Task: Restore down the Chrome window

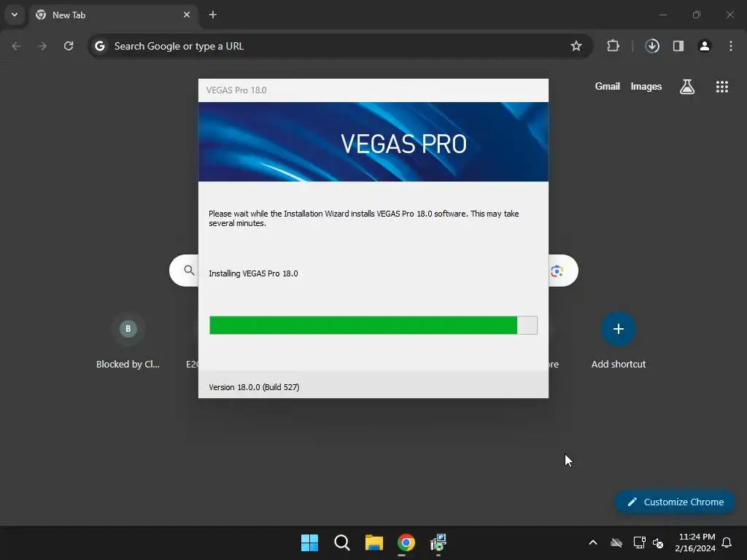Action: [697, 15]
